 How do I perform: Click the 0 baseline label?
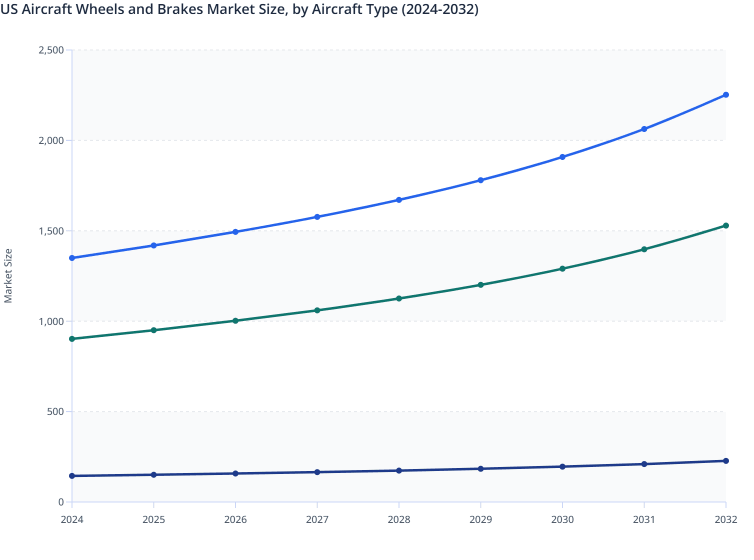(x=60, y=501)
